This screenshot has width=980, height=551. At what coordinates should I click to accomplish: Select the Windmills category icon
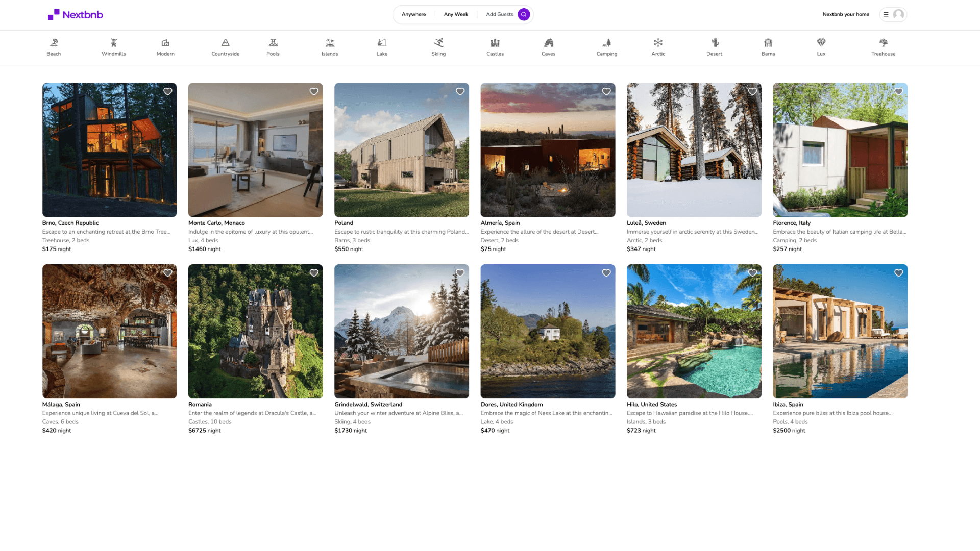coord(113,43)
